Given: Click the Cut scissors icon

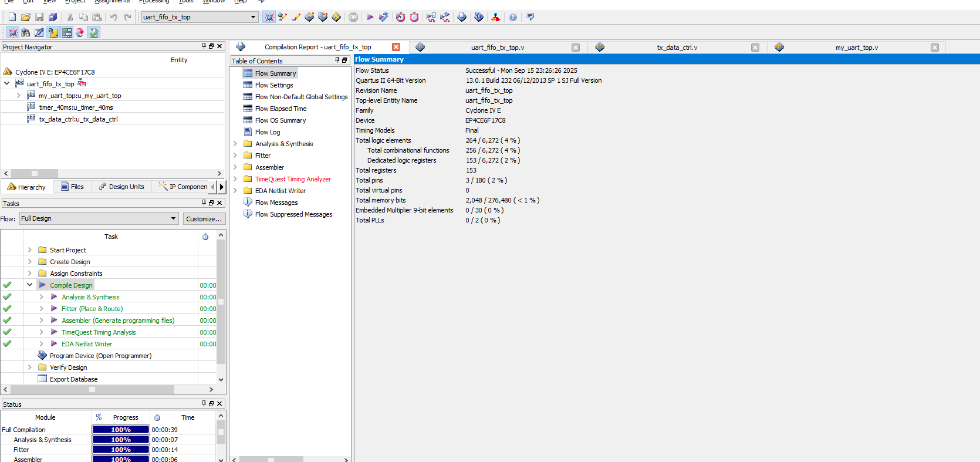Looking at the screenshot, I should pos(70,17).
